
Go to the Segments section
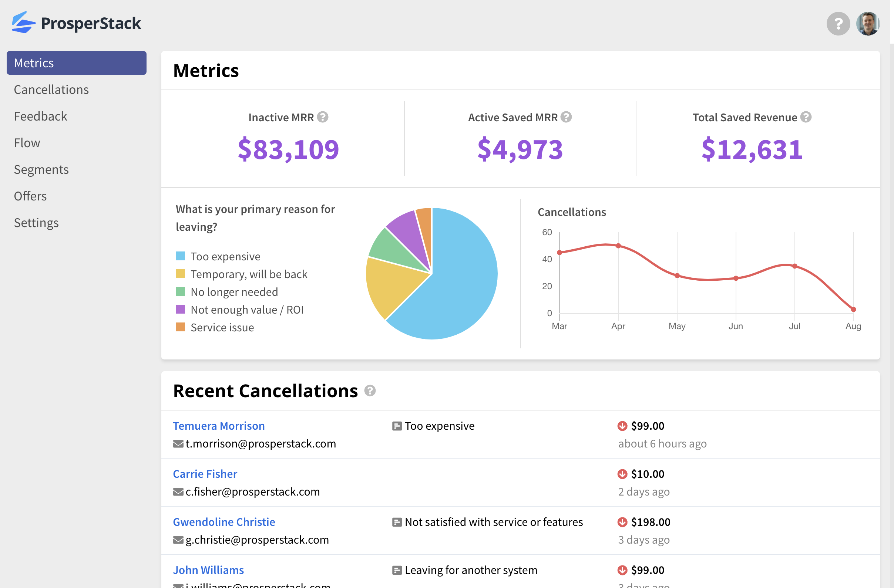click(41, 169)
